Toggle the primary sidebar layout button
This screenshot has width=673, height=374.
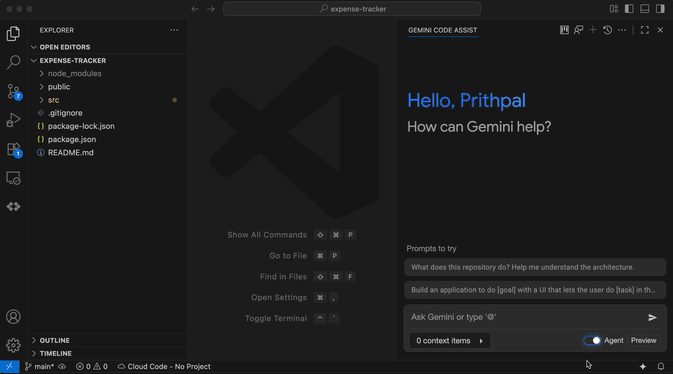tap(629, 9)
